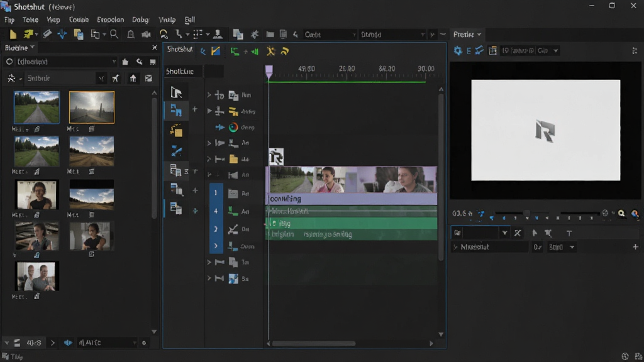Select the blue razor tool in timeline tool strip

(176, 151)
